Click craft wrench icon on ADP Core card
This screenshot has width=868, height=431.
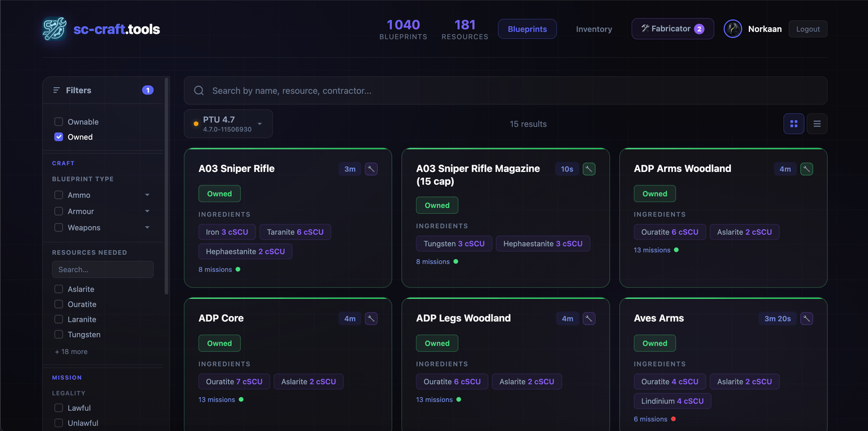pyautogui.click(x=371, y=318)
